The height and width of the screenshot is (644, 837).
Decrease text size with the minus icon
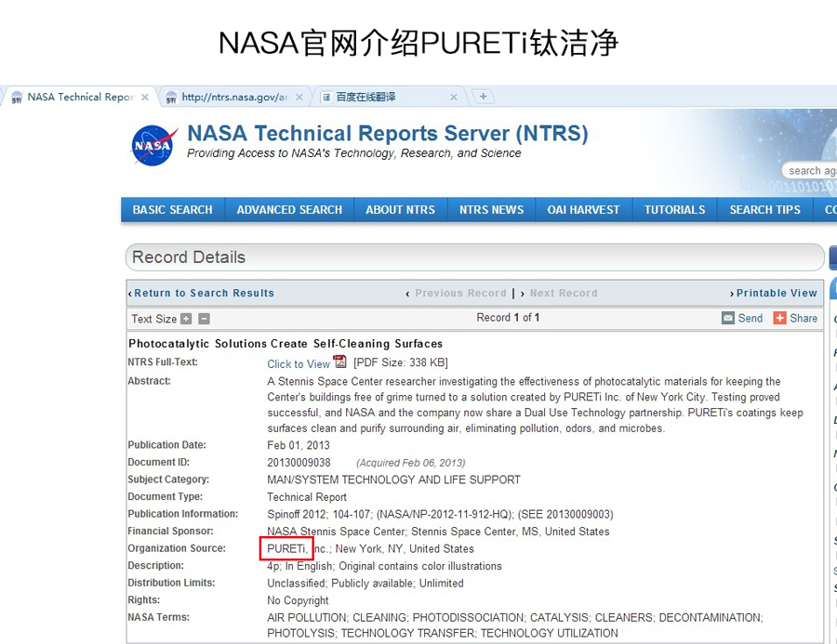click(x=204, y=319)
